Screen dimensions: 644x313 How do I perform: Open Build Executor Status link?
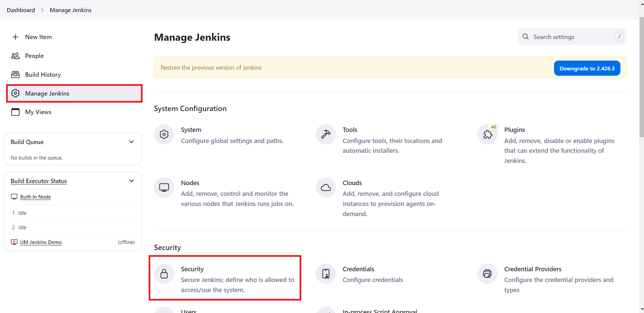pos(39,181)
